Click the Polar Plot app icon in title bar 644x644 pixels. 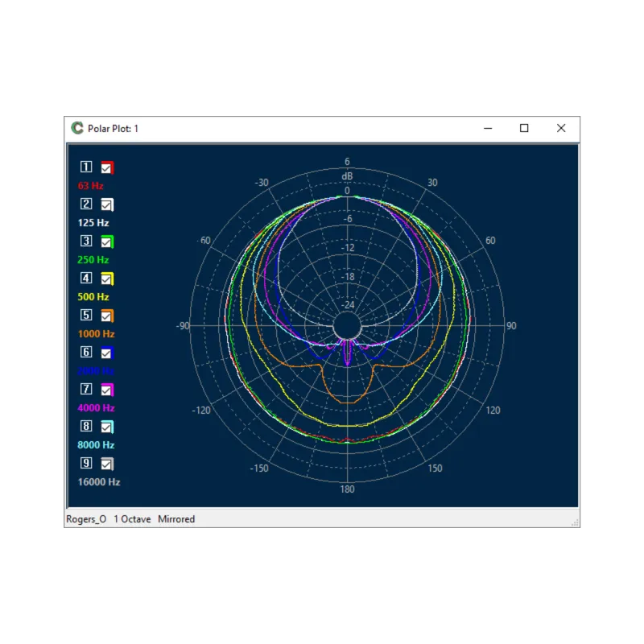[x=76, y=128]
